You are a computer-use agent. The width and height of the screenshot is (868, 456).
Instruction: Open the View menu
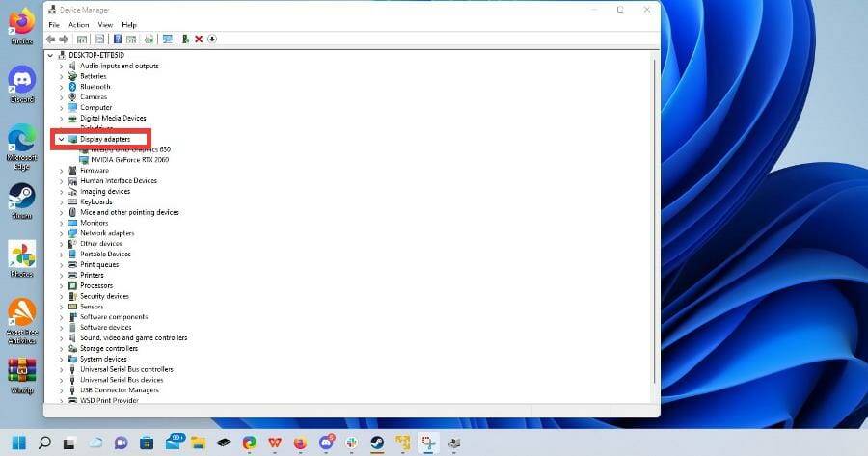click(x=105, y=25)
